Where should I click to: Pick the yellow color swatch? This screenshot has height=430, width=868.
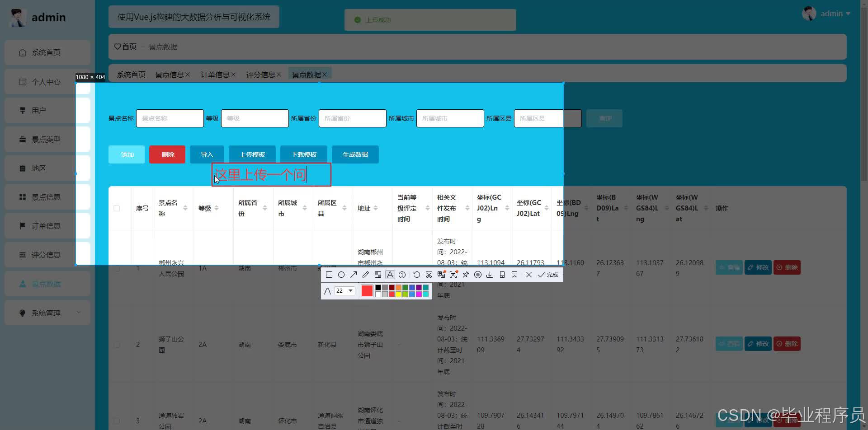(398, 294)
